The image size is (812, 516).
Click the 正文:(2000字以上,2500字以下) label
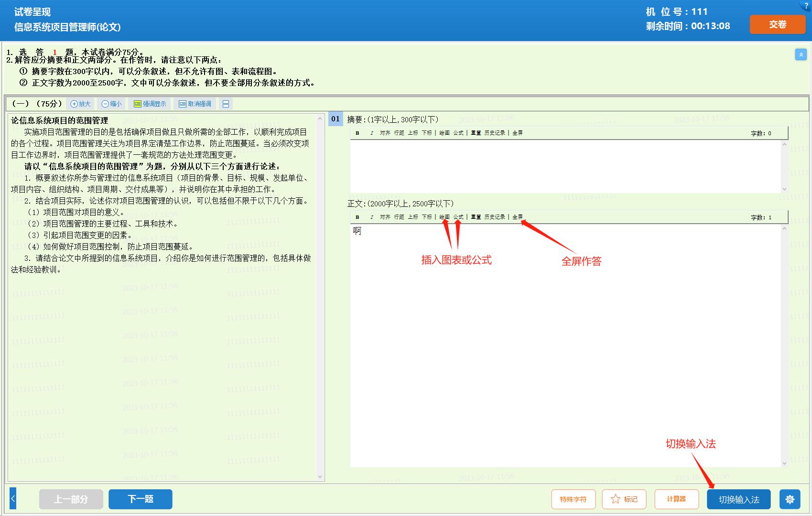[401, 204]
